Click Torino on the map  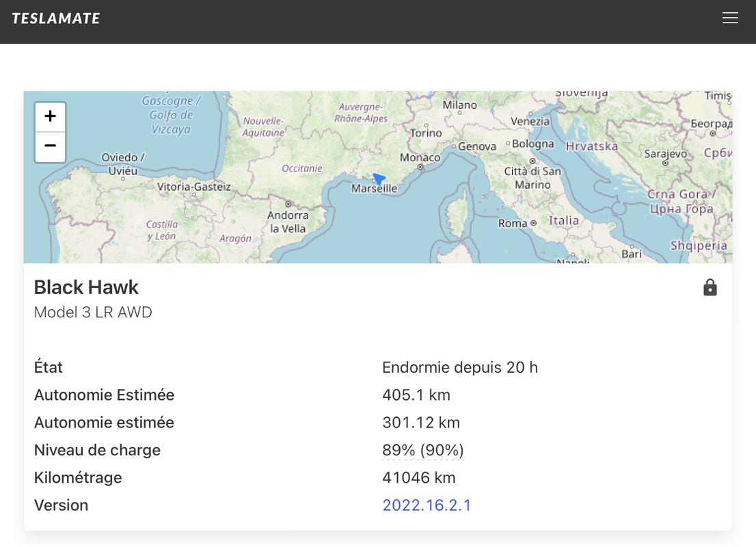coord(426,133)
